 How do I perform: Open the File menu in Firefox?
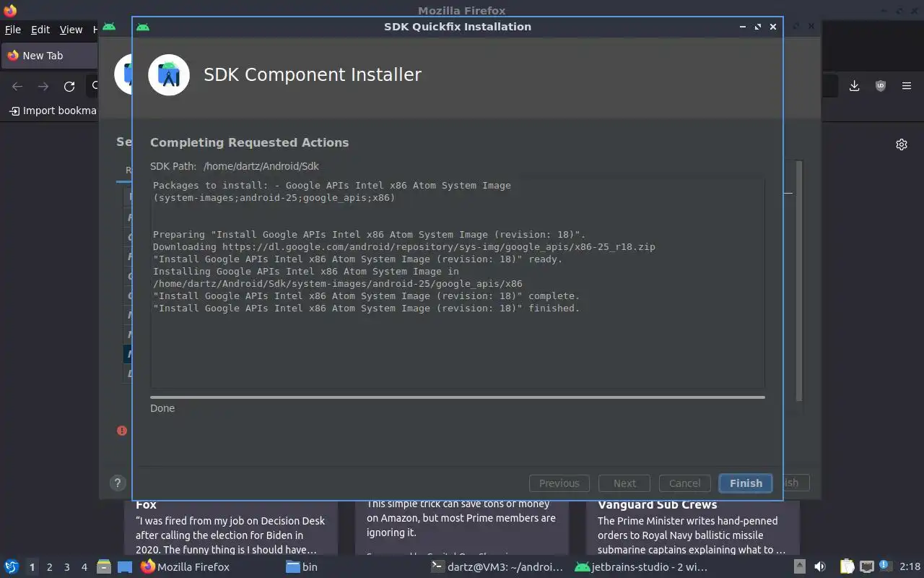(x=13, y=30)
